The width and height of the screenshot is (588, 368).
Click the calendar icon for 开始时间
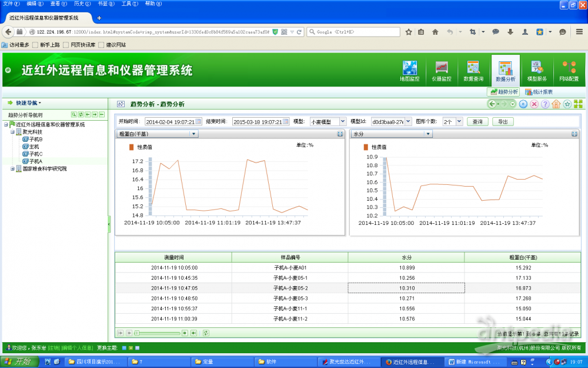pos(198,122)
